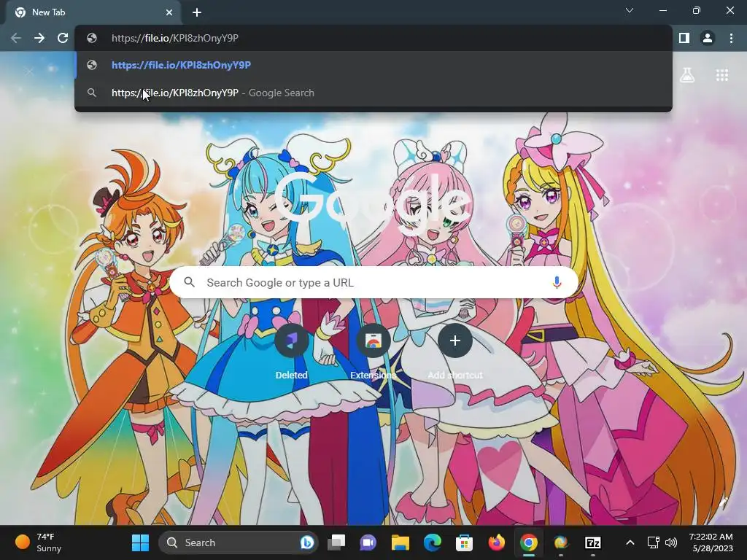
Task: Open the browser side panel
Action: click(684, 38)
